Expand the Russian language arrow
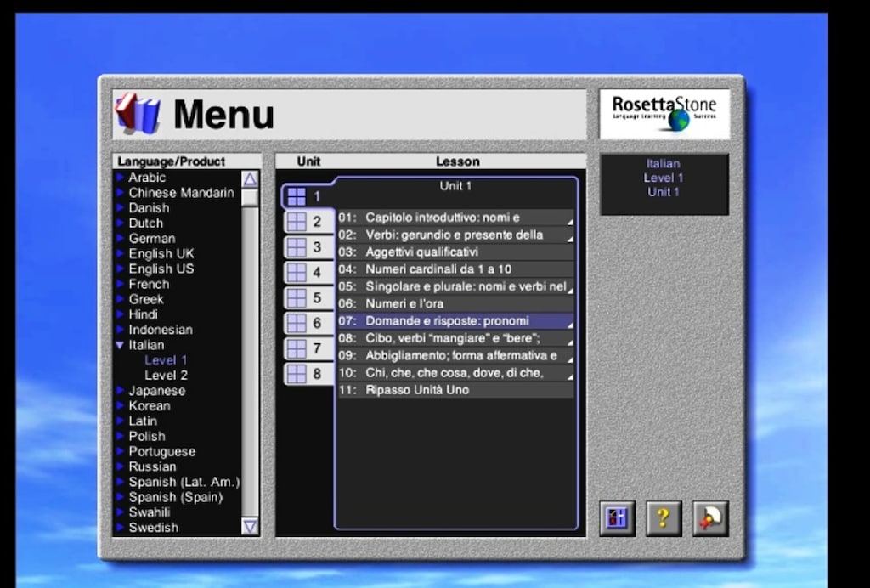 pos(120,466)
